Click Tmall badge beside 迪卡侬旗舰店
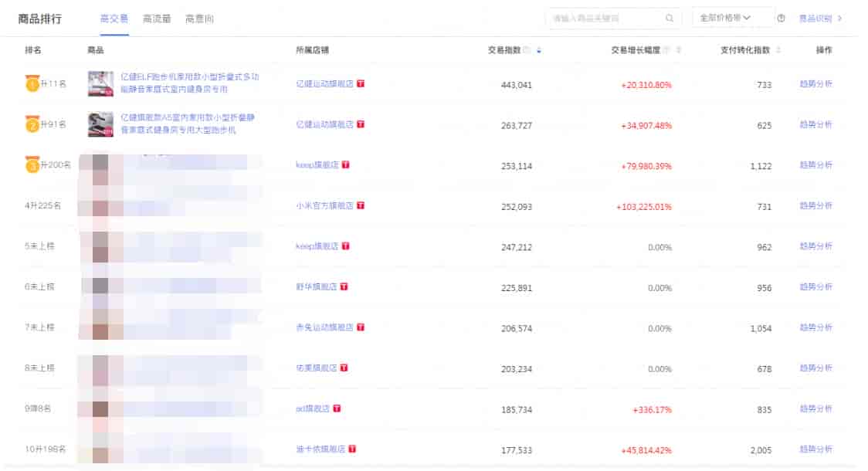 [x=352, y=449]
